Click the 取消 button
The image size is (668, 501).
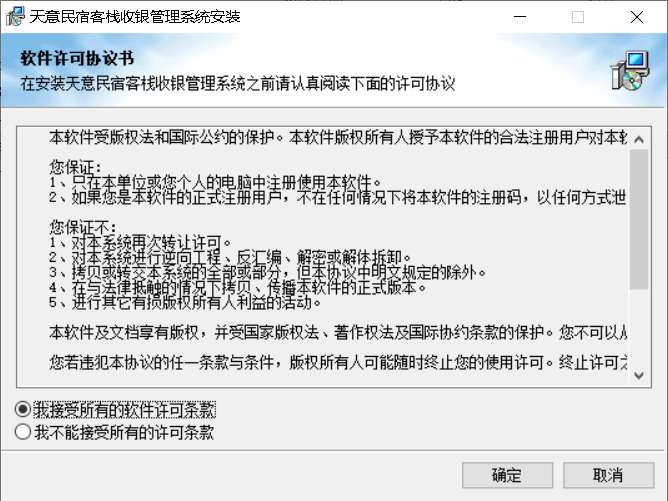(608, 475)
